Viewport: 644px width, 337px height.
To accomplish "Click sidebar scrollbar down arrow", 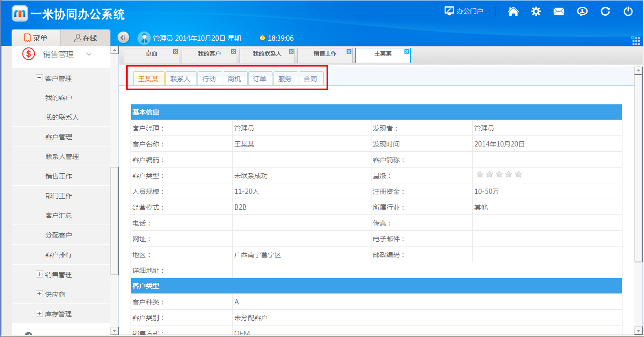I will point(114,331).
